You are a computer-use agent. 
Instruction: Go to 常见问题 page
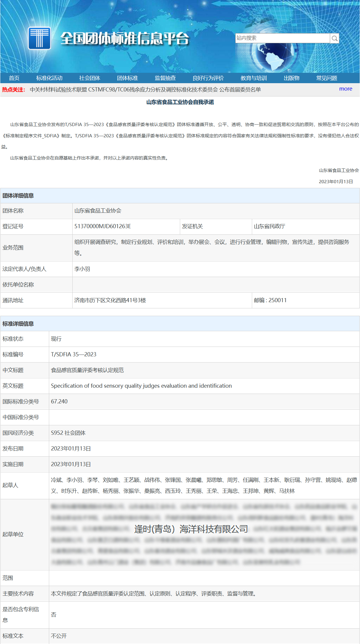pos(327,78)
